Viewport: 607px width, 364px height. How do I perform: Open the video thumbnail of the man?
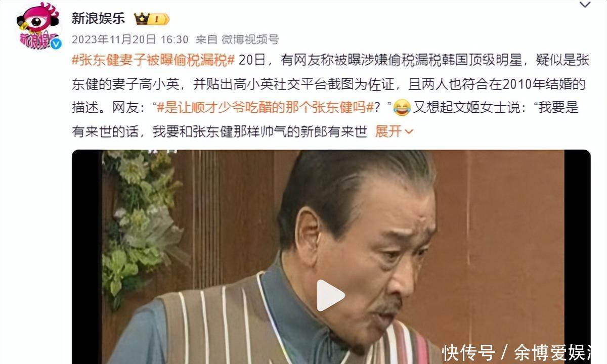(x=331, y=257)
